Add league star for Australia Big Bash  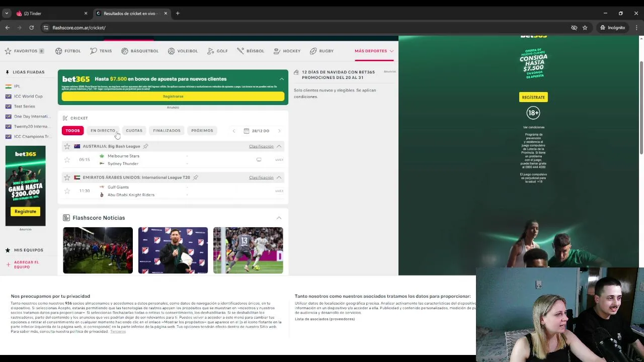tap(67, 146)
